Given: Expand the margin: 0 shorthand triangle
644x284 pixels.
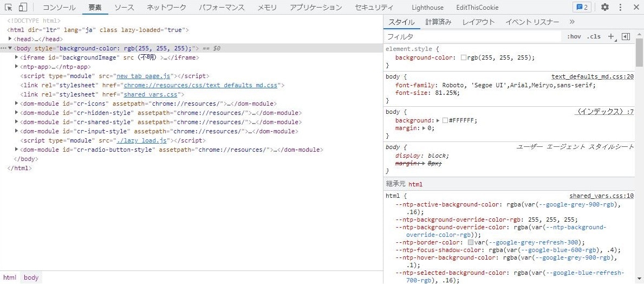Looking at the screenshot, I should pos(424,128).
